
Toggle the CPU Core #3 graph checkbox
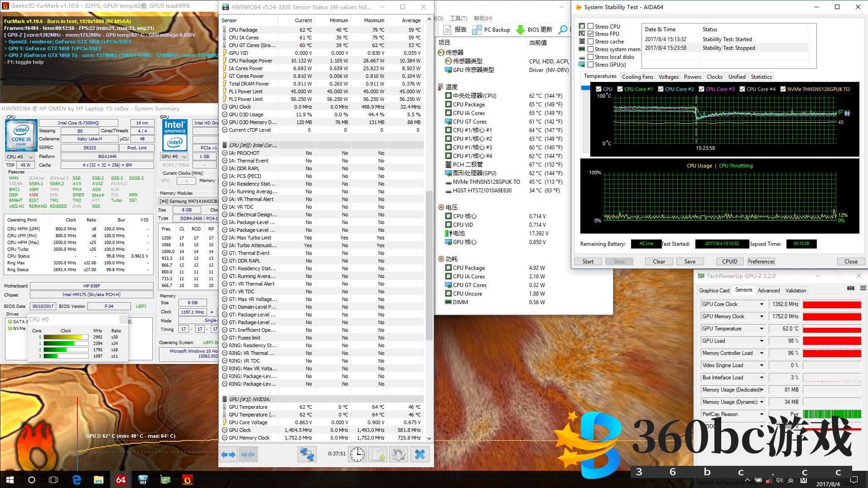point(701,89)
